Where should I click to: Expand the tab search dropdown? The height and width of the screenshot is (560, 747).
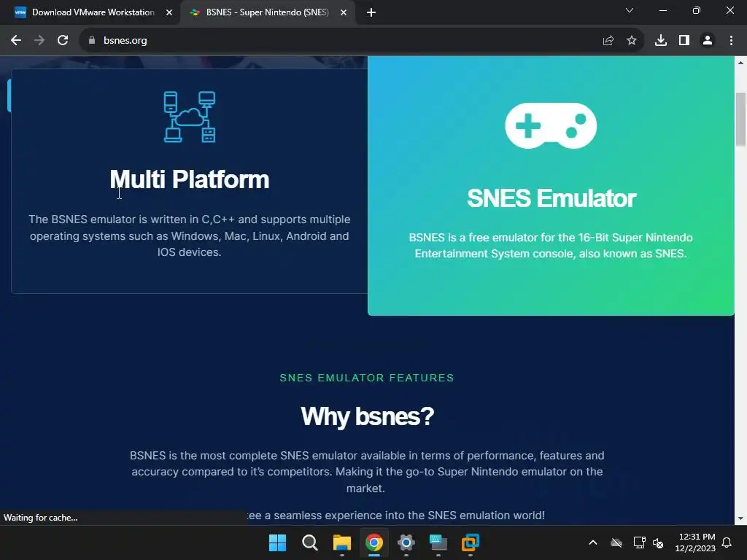click(x=630, y=10)
